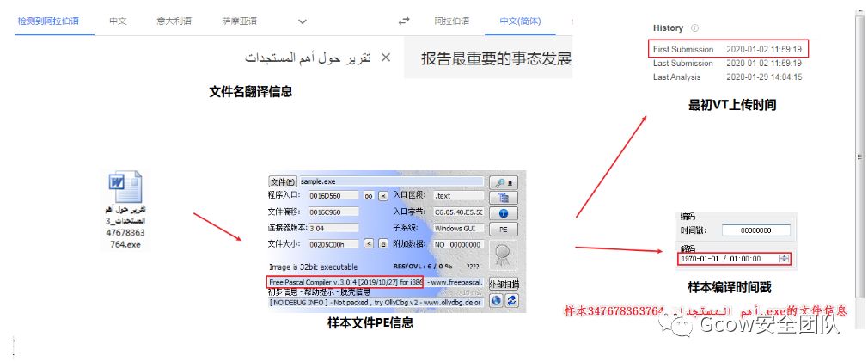Image resolution: width=868 pixels, height=362 pixels.
Task: Open the PE details button
Action: tap(504, 229)
